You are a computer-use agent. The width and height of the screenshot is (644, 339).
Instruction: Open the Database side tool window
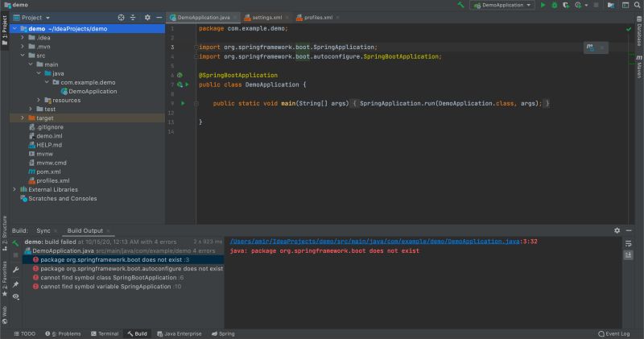pos(639,31)
